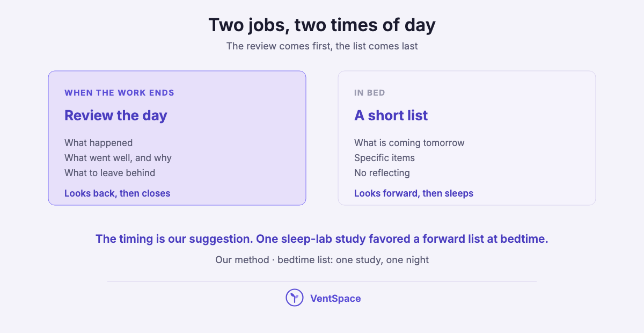Viewport: 644px width, 333px height.
Task: Click the "What happened" line
Action: (x=98, y=143)
